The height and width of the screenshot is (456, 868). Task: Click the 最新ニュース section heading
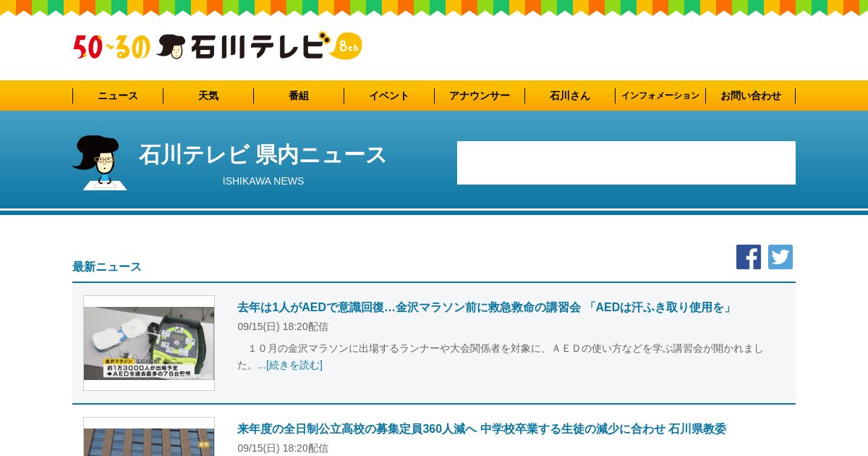pyautogui.click(x=107, y=266)
